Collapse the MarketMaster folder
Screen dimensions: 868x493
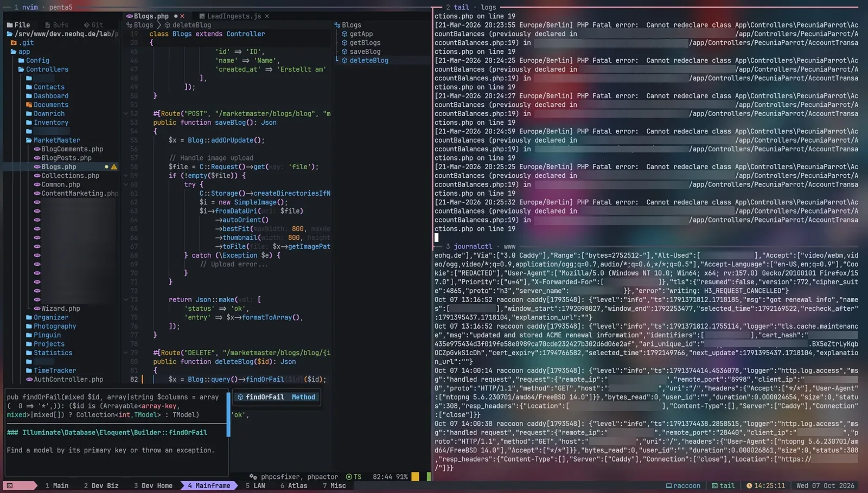tap(53, 140)
